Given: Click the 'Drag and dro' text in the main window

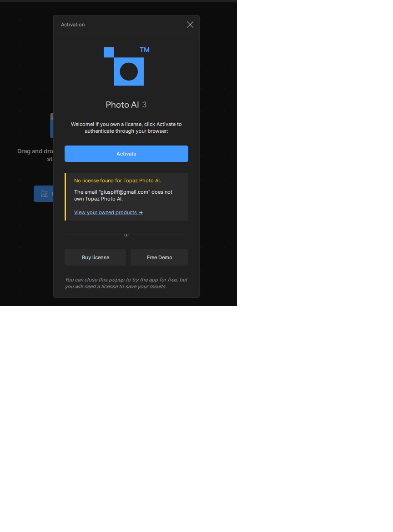Looking at the screenshot, I should coord(35,151).
